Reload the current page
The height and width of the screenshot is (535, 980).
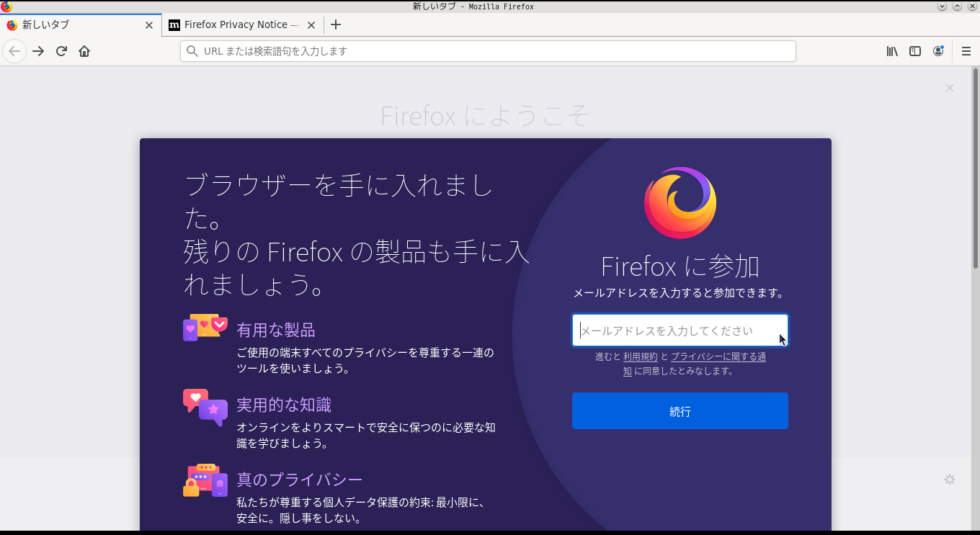(x=61, y=51)
